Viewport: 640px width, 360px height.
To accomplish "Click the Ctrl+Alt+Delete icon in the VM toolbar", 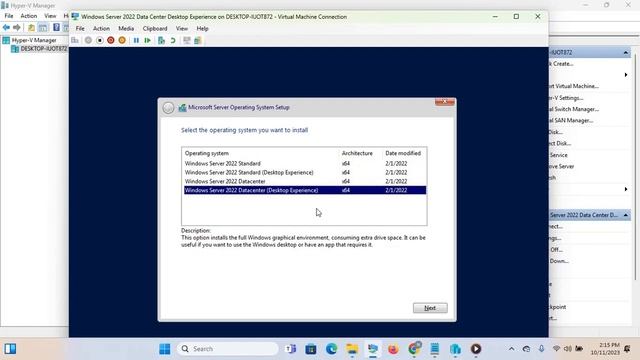I will click(75, 40).
